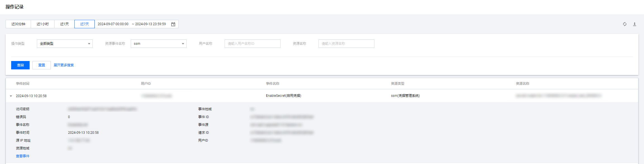The width and height of the screenshot is (644, 164).
Task: Open the 操作类型 全部类型 dropdown
Action: coord(65,44)
